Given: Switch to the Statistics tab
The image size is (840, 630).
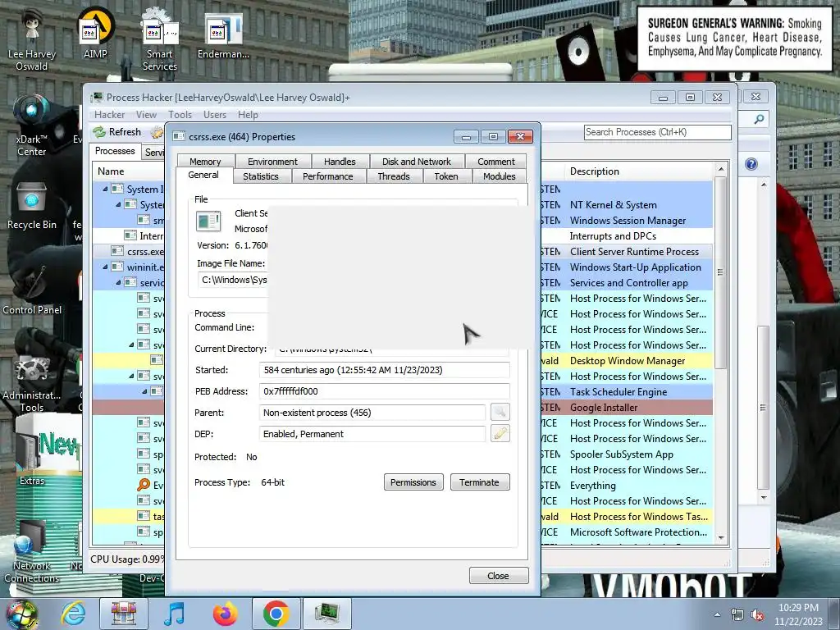Looking at the screenshot, I should [x=261, y=176].
